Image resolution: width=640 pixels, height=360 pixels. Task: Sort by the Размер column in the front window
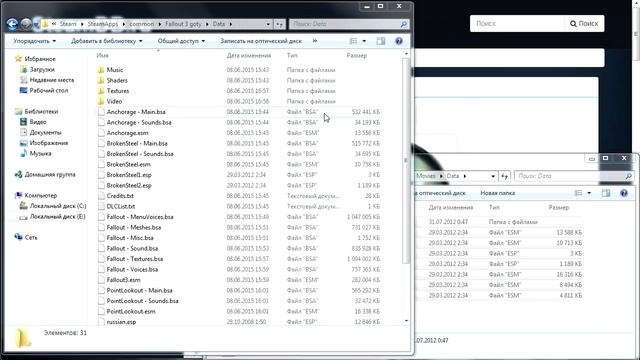pyautogui.click(x=357, y=56)
